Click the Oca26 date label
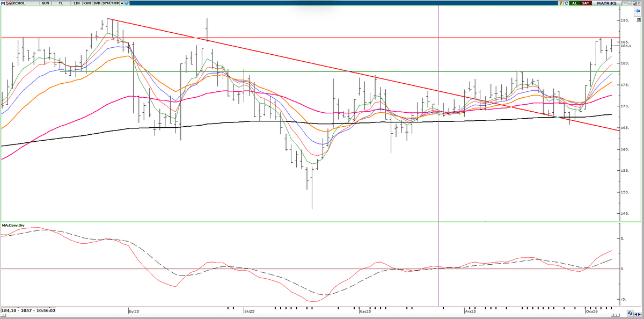The image size is (644, 319). 591,311
